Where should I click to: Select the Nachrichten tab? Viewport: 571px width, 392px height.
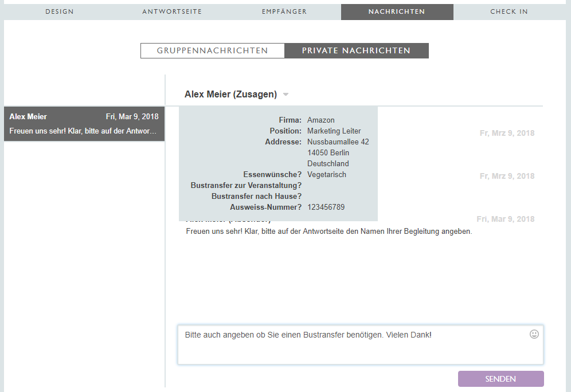coord(397,12)
